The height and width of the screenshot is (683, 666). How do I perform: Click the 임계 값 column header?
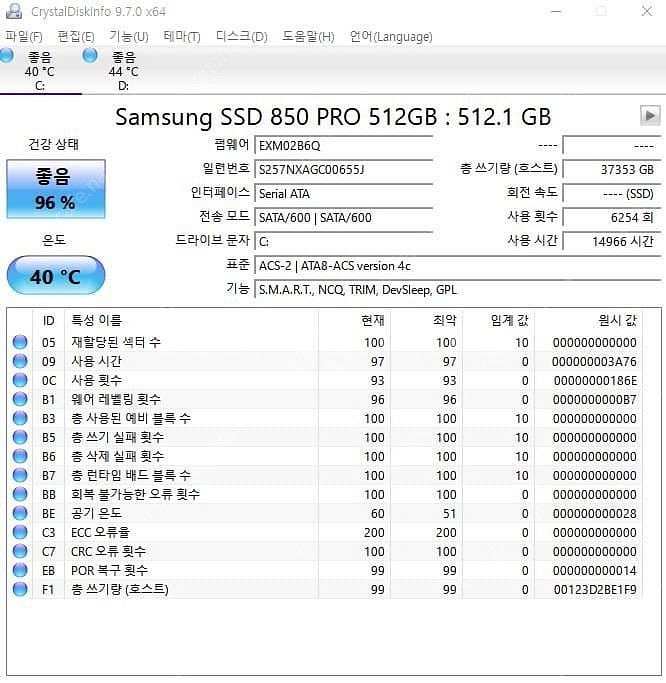pyautogui.click(x=498, y=321)
